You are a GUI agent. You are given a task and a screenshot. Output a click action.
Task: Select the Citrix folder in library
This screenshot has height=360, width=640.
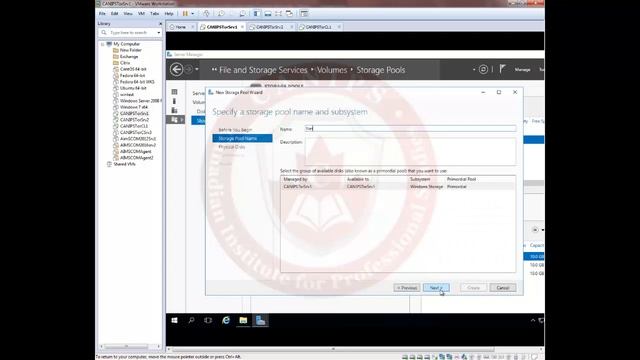click(x=124, y=63)
